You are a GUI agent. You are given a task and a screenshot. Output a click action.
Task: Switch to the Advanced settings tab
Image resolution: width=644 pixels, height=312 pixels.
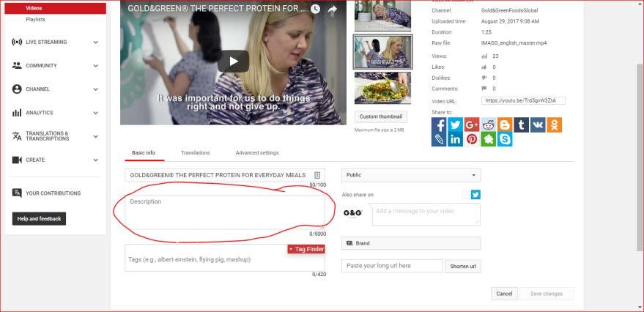[257, 153]
